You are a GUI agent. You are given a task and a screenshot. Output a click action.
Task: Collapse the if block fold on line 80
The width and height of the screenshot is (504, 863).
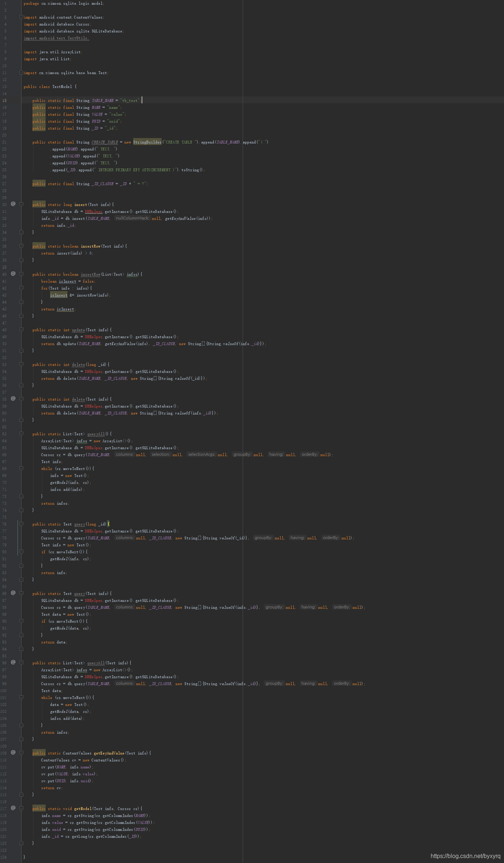tap(21, 551)
